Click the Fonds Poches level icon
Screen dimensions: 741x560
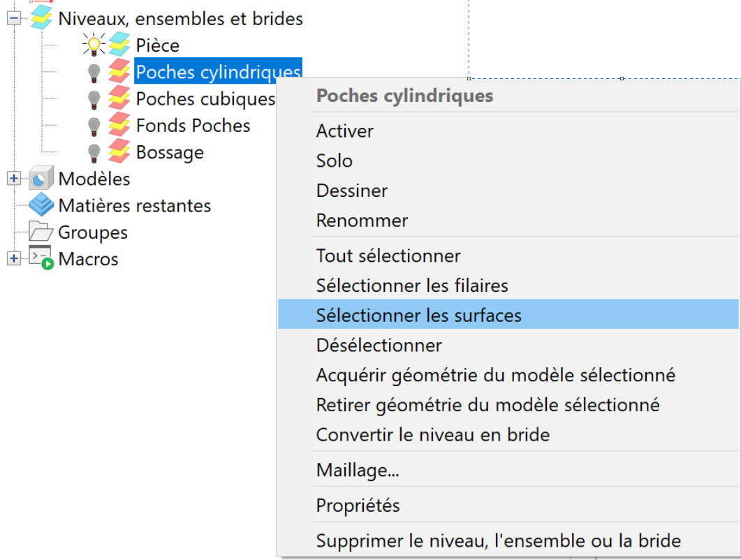click(x=119, y=126)
